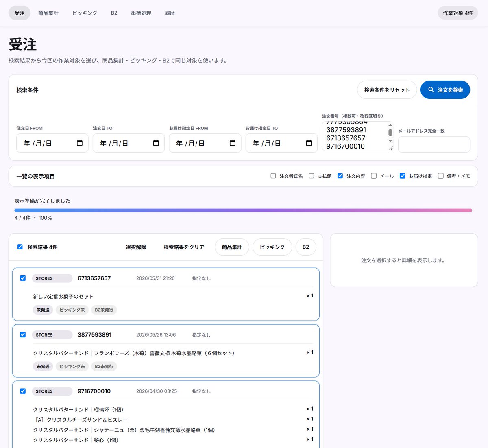Click 検索結果をクリア to clear results
This screenshot has width=488, height=448.
184,247
